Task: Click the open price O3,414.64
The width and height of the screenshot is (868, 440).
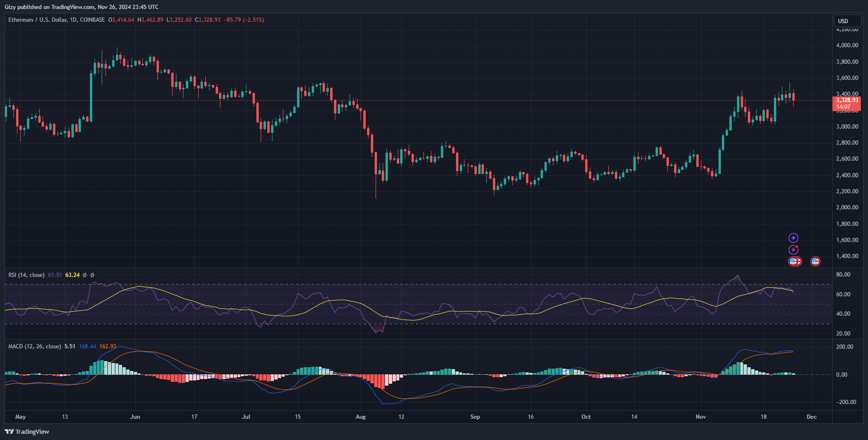Action: 122,20
